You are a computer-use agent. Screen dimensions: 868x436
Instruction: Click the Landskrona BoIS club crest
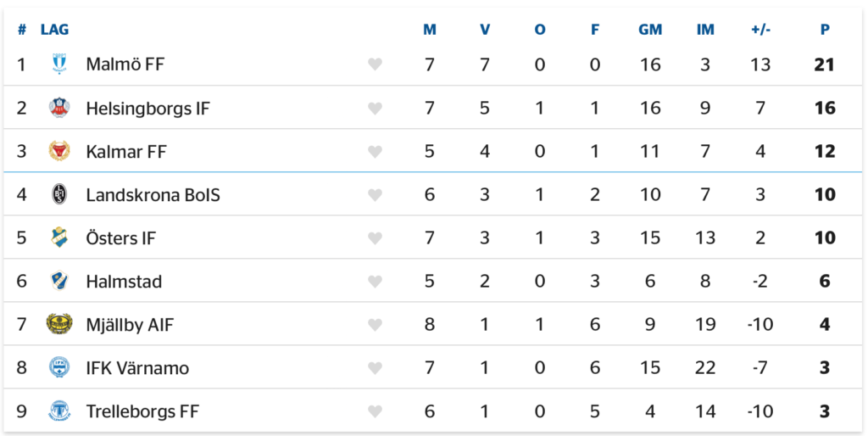58,194
